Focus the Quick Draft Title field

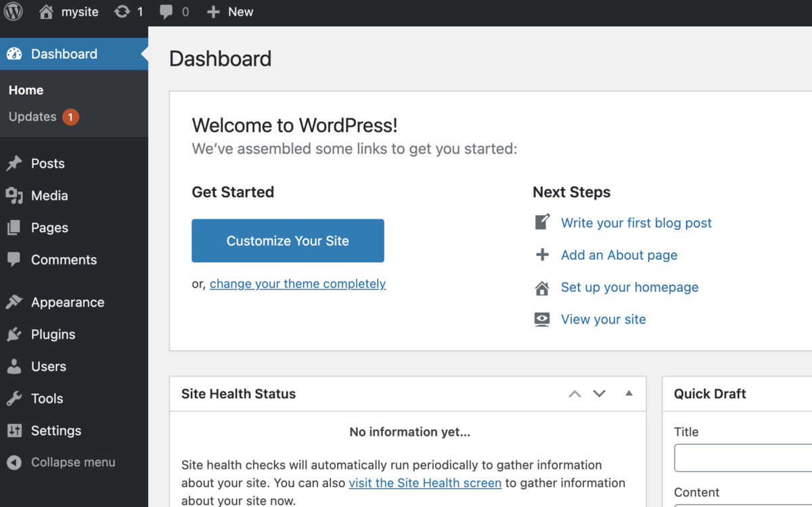point(743,458)
